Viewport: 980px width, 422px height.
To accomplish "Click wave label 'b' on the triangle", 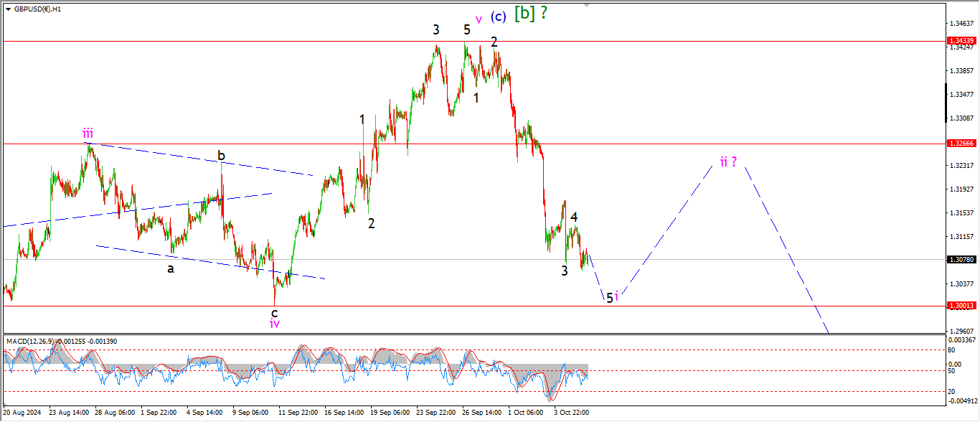I will point(222,156).
